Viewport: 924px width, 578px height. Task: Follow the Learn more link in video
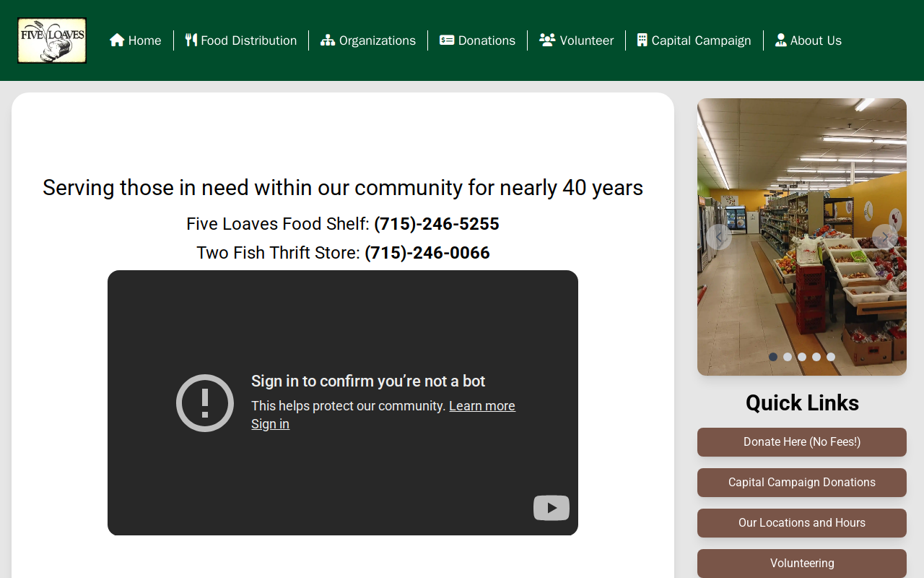482,406
